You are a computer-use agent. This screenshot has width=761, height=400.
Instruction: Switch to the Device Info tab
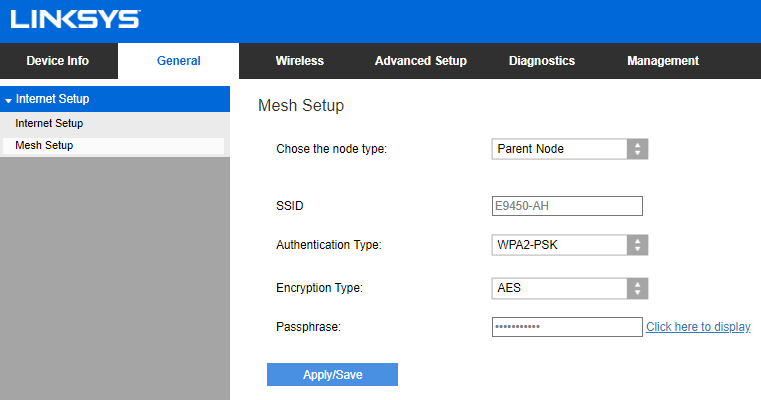(x=58, y=61)
